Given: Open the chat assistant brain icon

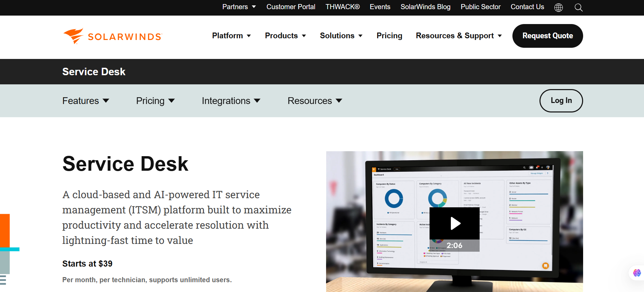Looking at the screenshot, I should click(x=637, y=273).
